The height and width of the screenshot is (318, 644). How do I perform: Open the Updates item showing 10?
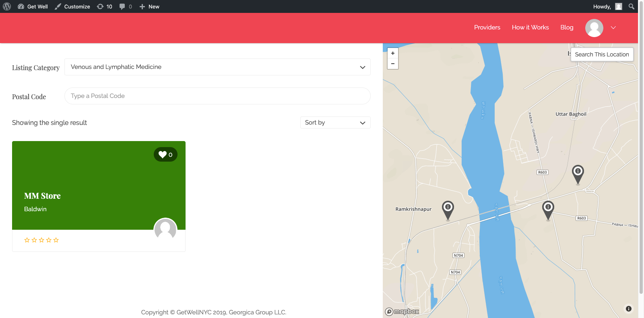pyautogui.click(x=105, y=6)
